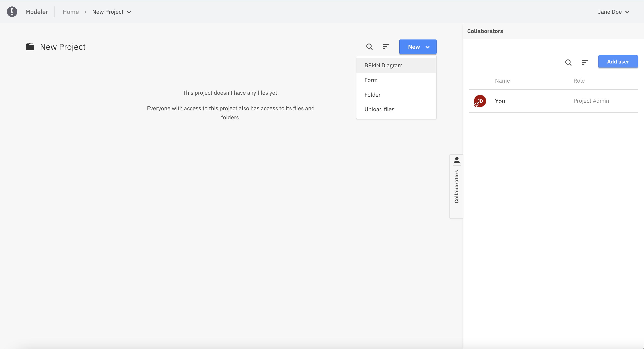Click the search icon in project toolbar

click(369, 47)
